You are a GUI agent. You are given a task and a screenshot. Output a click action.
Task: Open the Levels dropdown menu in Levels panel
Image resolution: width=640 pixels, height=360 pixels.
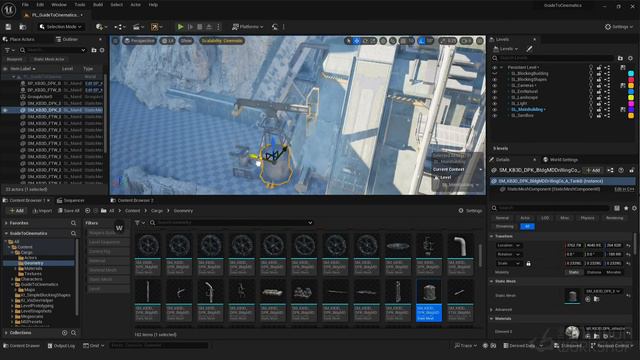pos(506,49)
